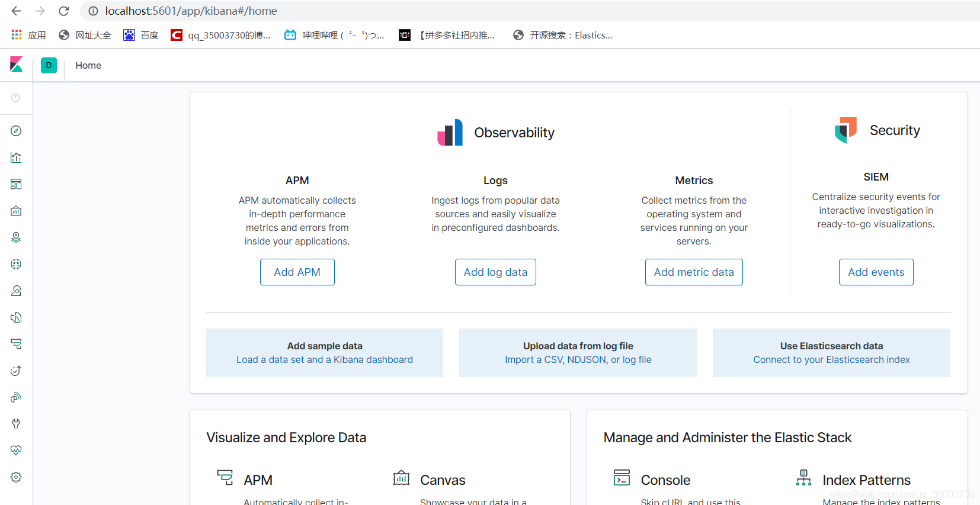Click the browser back arrow
The height and width of the screenshot is (505, 980).
[16, 11]
